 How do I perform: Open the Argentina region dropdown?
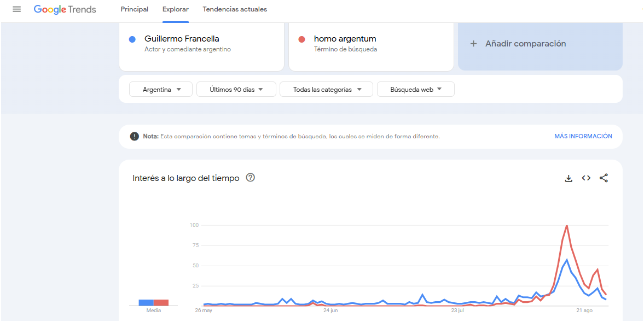(x=160, y=90)
